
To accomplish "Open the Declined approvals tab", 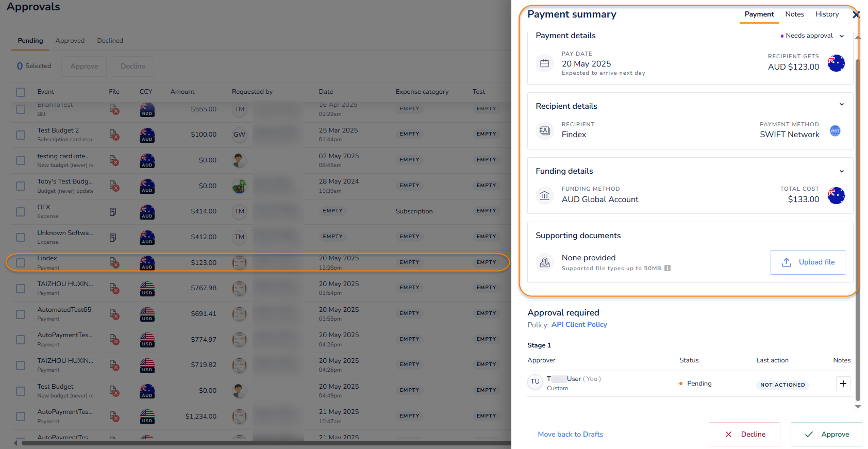I will point(110,41).
